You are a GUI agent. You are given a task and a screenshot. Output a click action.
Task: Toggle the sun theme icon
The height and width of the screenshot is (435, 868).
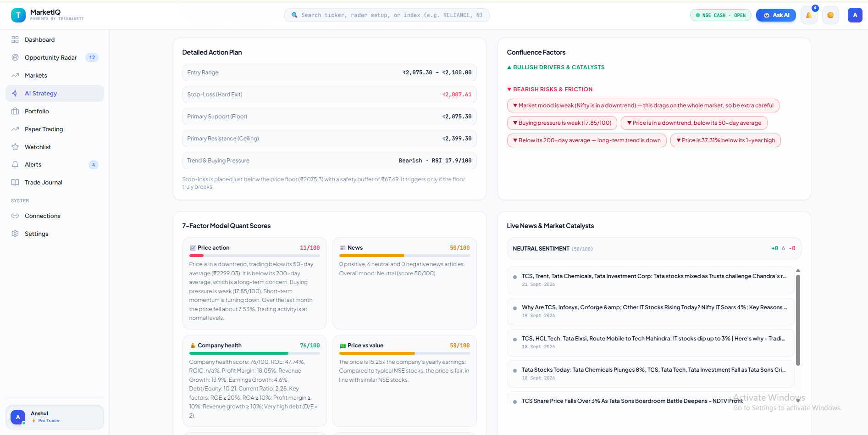coord(830,15)
